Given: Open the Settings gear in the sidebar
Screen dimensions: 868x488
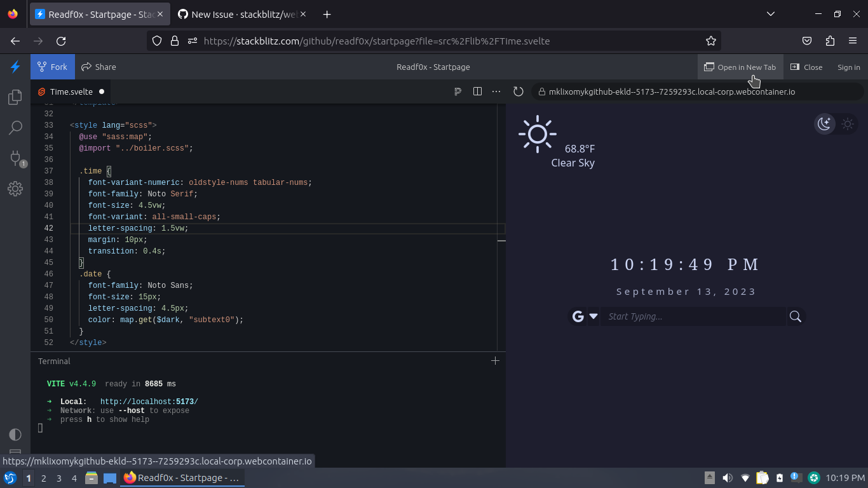Looking at the screenshot, I should (x=15, y=188).
